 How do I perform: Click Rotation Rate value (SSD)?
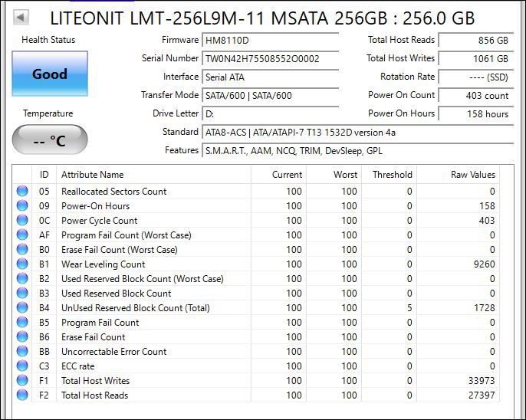coord(476,77)
